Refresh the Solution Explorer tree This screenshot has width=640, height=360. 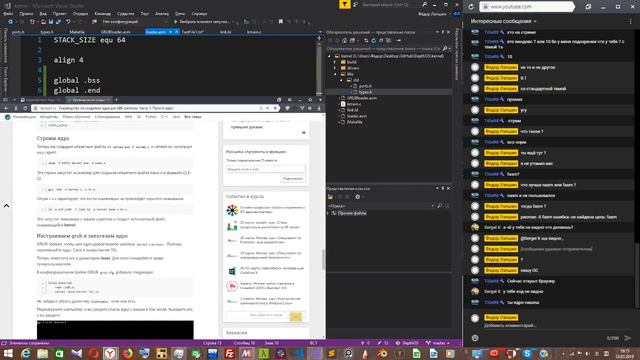[x=373, y=40]
